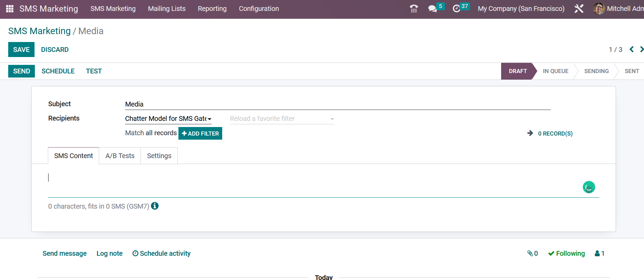Switch to A/B Tests tab
644x280 pixels.
tap(120, 156)
